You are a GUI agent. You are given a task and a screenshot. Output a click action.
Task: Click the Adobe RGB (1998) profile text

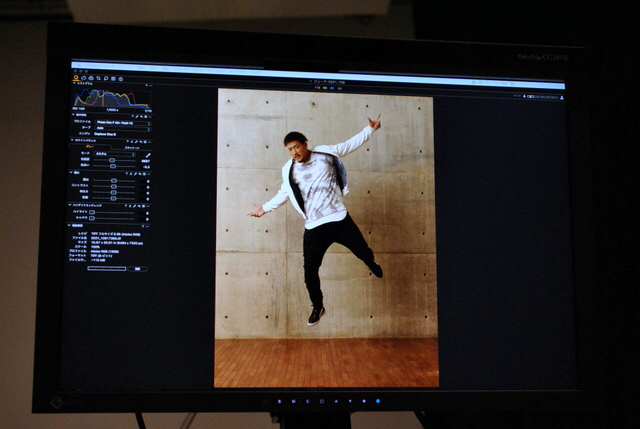pyautogui.click(x=105, y=251)
